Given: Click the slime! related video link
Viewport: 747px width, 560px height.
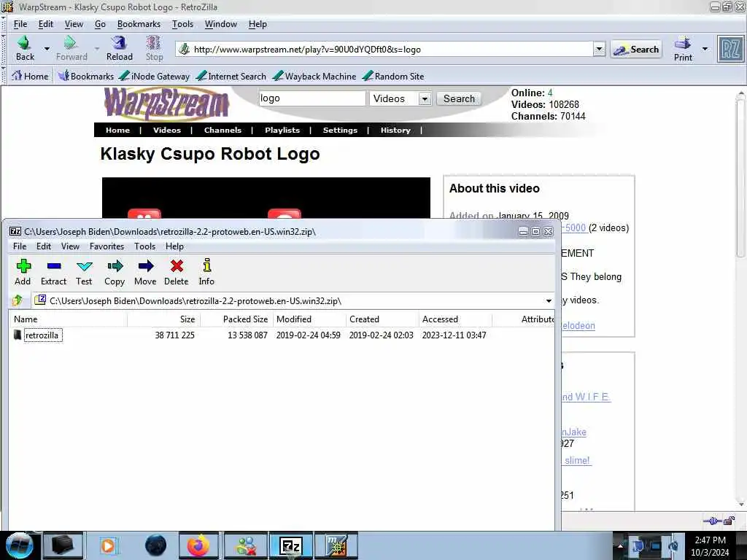Looking at the screenshot, I should tap(577, 461).
